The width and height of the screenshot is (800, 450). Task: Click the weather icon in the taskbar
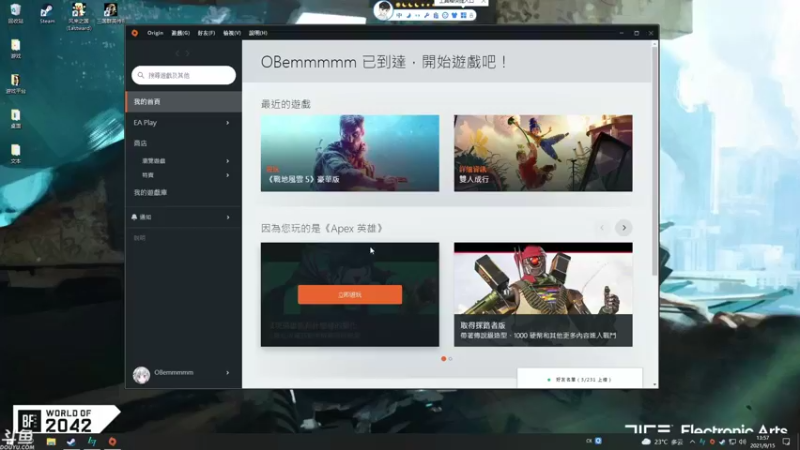(646, 441)
